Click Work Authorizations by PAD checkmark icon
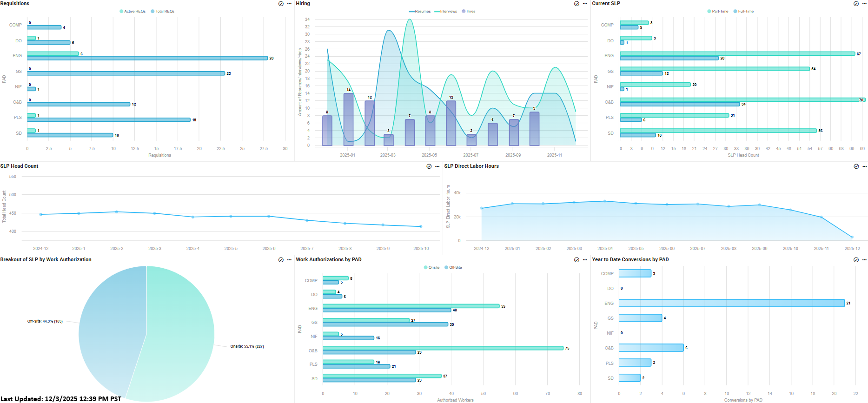This screenshot has width=868, height=403. (x=576, y=260)
